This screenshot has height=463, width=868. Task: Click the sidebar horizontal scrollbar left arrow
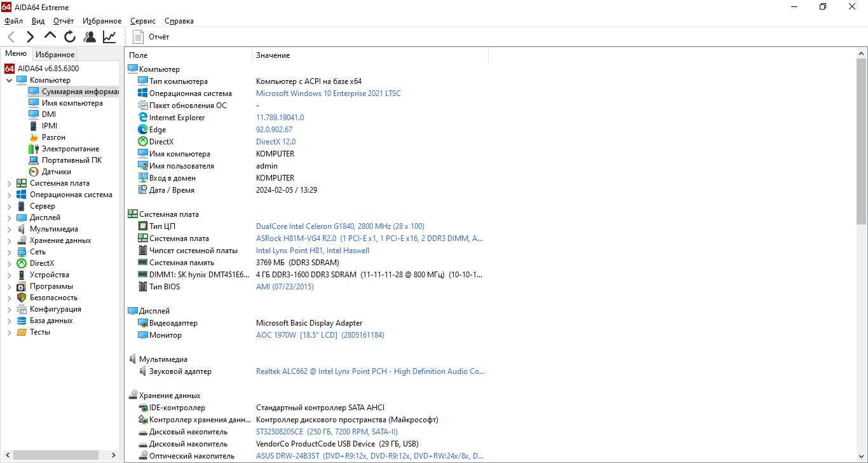coord(6,455)
